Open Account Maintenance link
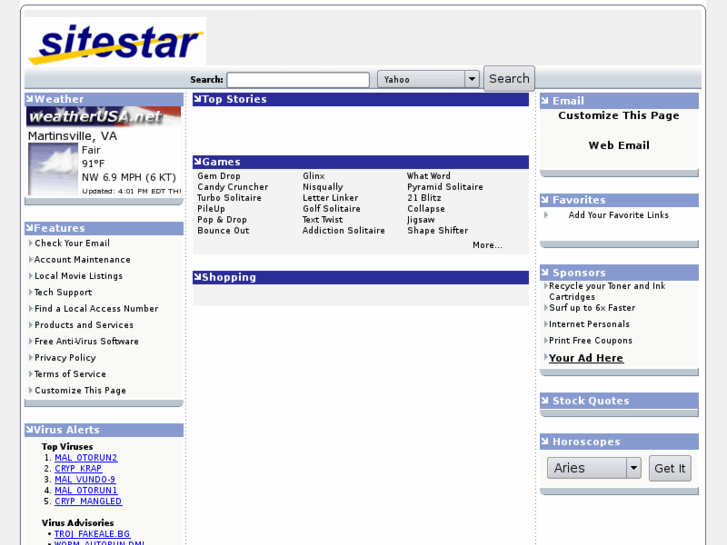The width and height of the screenshot is (727, 545). (83, 259)
